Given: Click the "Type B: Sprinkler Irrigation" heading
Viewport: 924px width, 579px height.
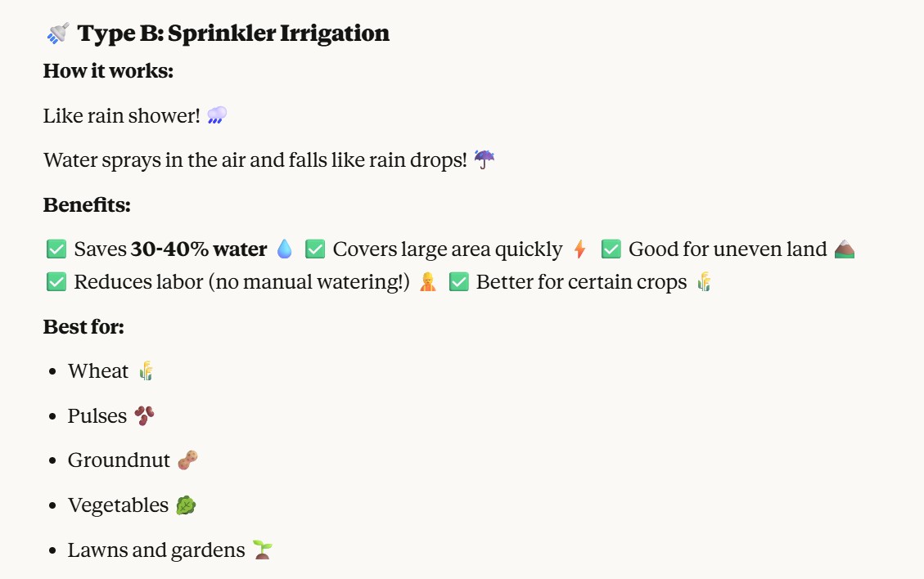Looking at the screenshot, I should (233, 34).
